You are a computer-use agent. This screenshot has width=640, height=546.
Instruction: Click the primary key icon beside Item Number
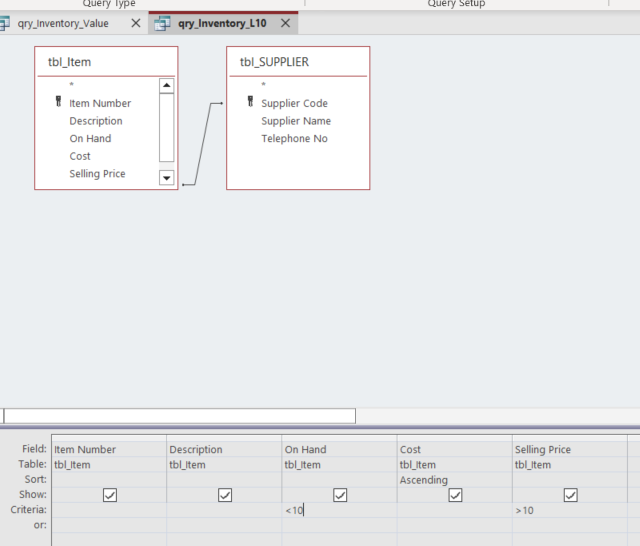point(58,101)
